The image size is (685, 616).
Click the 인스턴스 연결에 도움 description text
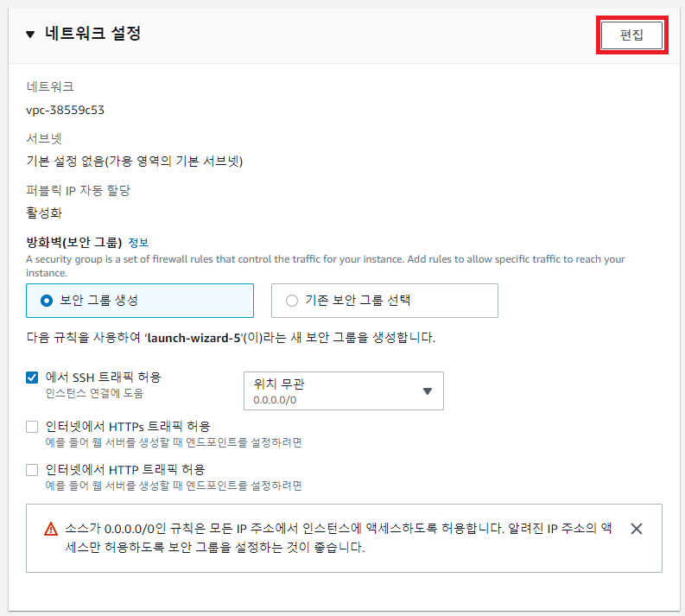click(x=94, y=393)
